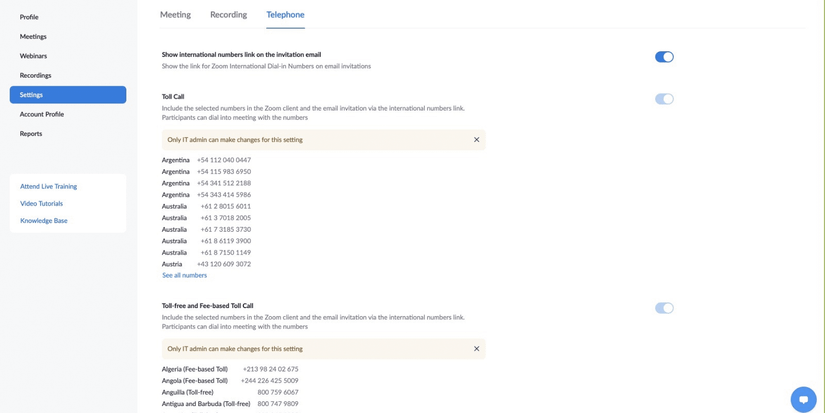Open the Knowledge Base link

point(44,221)
